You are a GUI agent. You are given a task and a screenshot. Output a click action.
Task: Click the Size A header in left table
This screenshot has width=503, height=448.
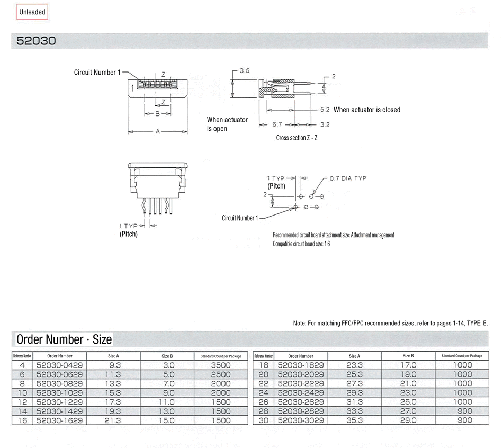click(113, 356)
